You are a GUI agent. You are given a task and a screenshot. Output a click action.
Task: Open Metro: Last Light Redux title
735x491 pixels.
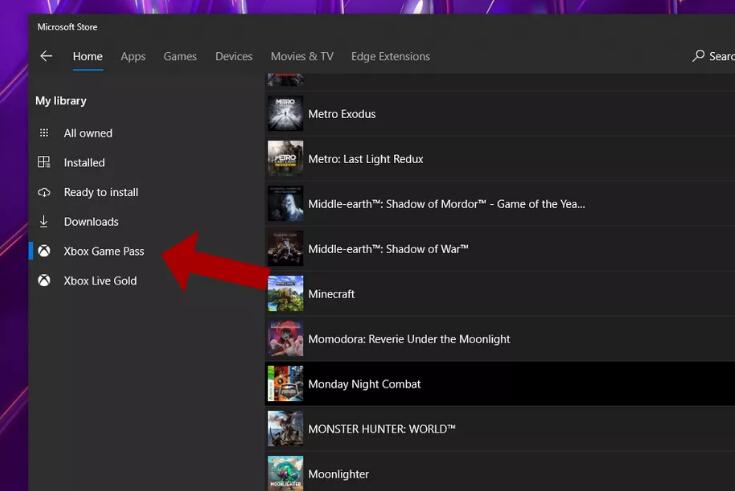366,159
